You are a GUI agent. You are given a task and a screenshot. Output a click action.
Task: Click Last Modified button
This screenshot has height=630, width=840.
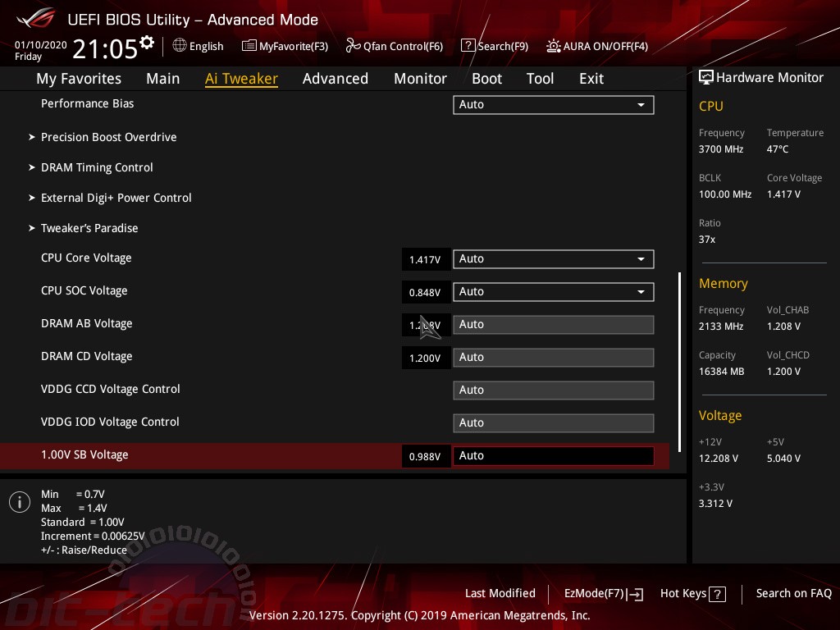(x=500, y=594)
